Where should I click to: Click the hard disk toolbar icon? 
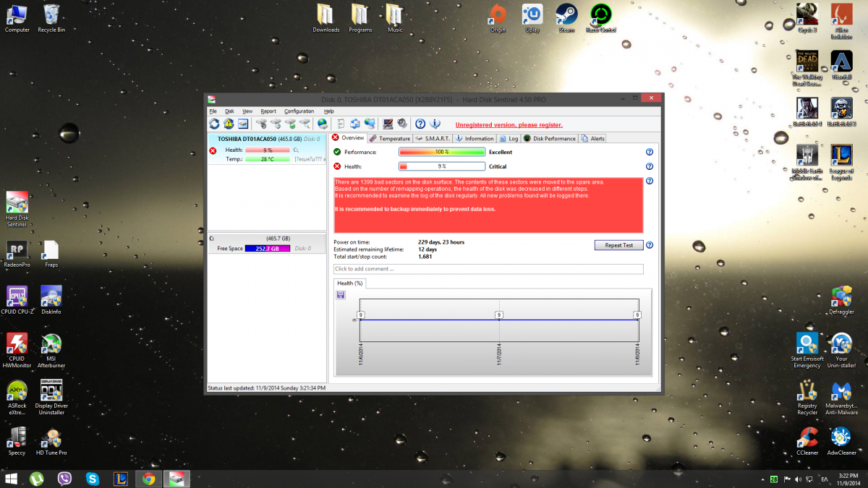coord(243,124)
